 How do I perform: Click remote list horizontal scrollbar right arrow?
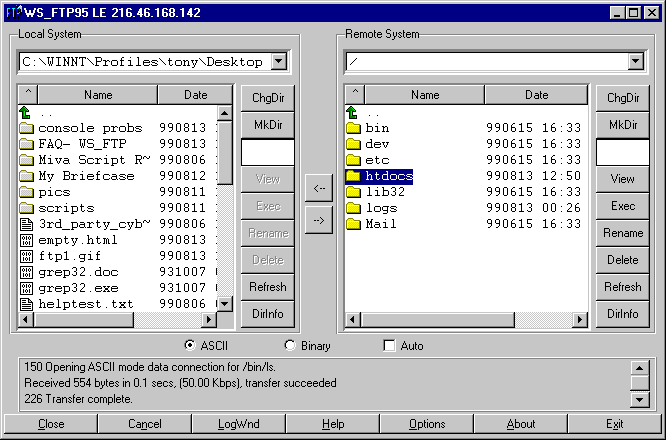click(x=580, y=319)
